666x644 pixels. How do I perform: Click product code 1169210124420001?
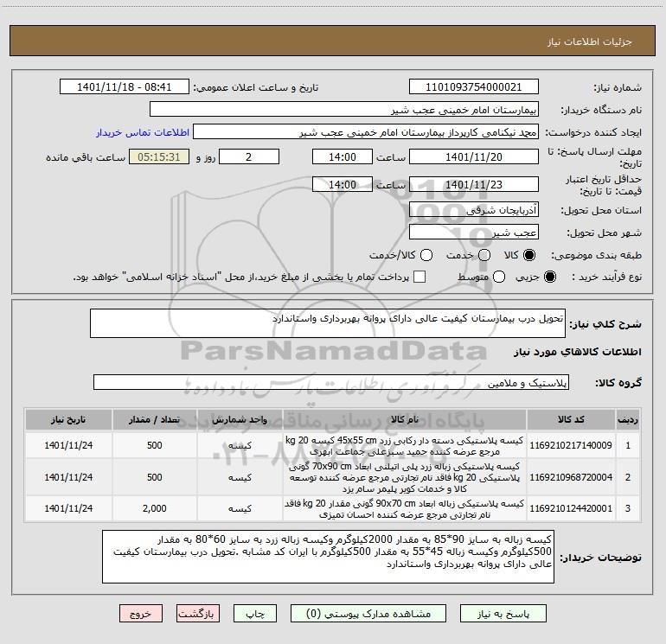[571, 508]
